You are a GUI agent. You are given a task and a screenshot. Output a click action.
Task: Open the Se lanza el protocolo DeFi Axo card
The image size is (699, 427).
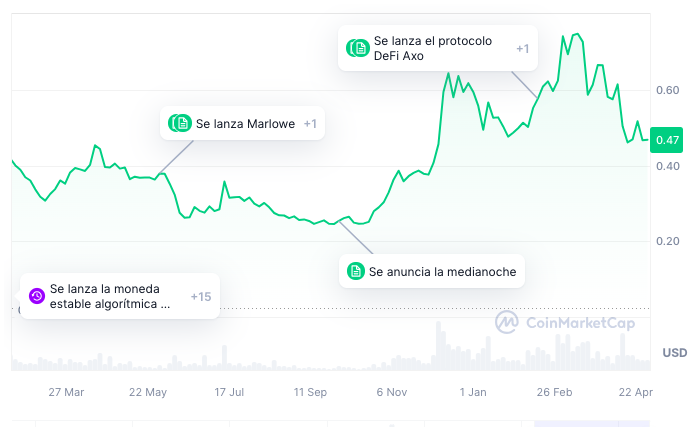438,48
